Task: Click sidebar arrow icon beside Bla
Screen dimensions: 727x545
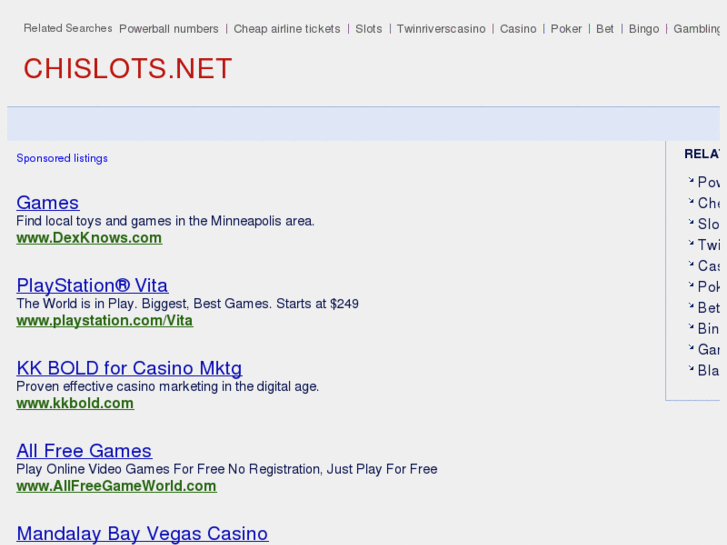Action: pos(691,368)
